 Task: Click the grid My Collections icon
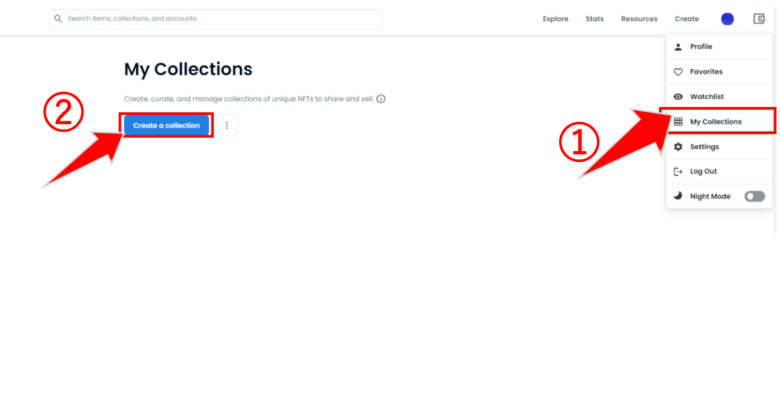(x=678, y=121)
